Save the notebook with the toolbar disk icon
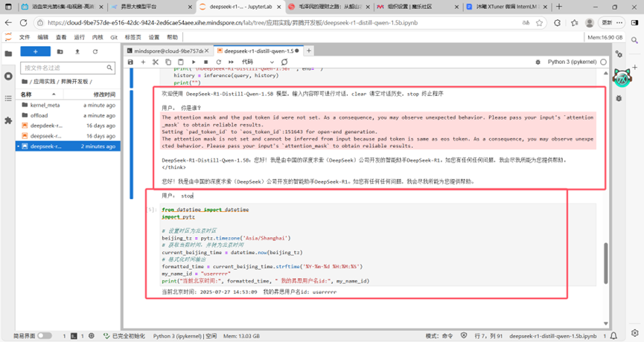Viewport: 644px width, 342px height. click(131, 62)
